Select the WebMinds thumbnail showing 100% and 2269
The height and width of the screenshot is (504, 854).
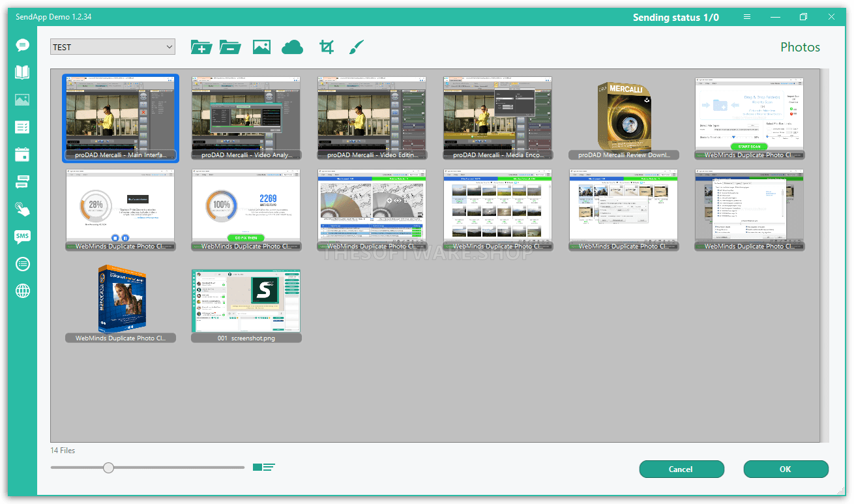pyautogui.click(x=246, y=210)
